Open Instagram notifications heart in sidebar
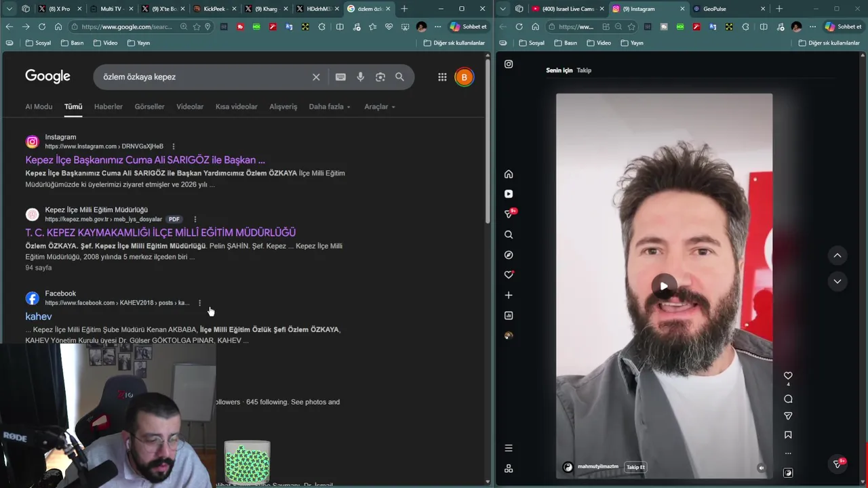 point(509,275)
